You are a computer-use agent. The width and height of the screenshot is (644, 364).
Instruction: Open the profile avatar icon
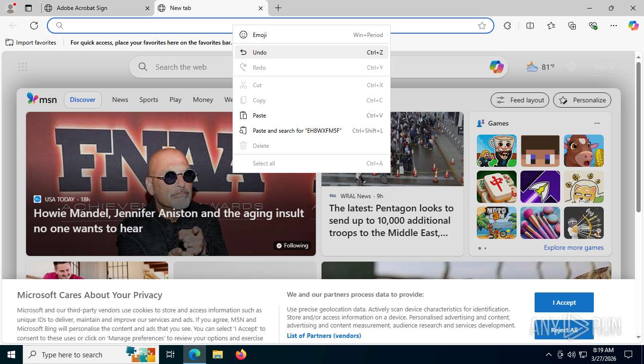(x=10, y=8)
